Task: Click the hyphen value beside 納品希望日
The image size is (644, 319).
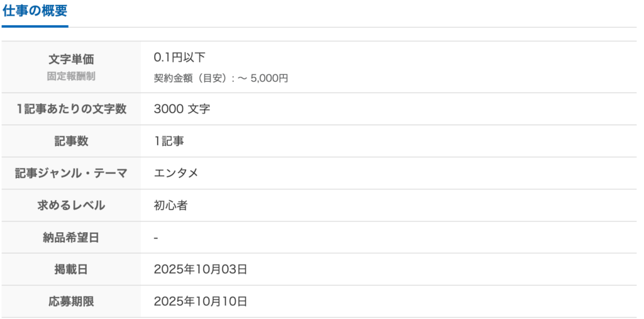Action: click(156, 238)
